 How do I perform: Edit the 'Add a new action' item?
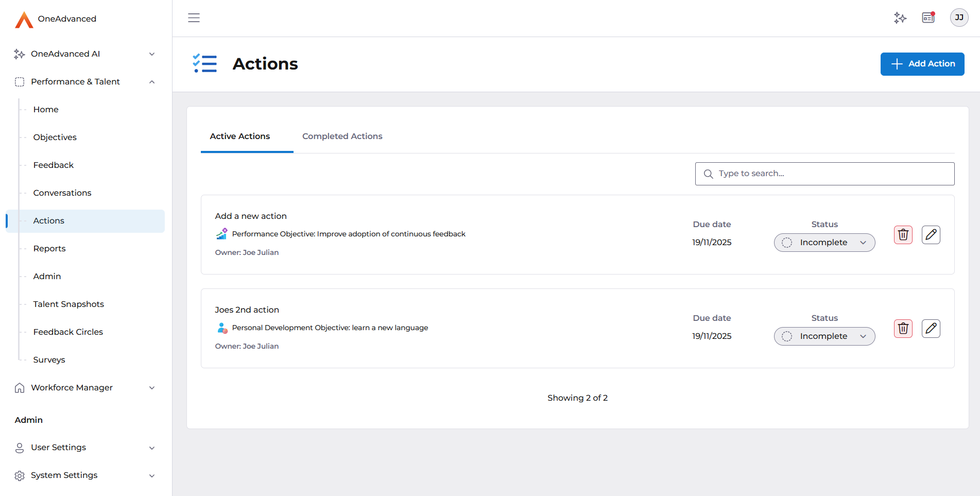(931, 235)
